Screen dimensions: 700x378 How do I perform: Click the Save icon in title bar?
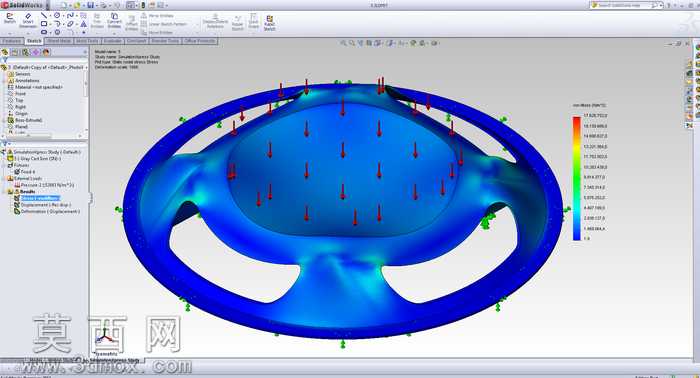click(x=91, y=5)
